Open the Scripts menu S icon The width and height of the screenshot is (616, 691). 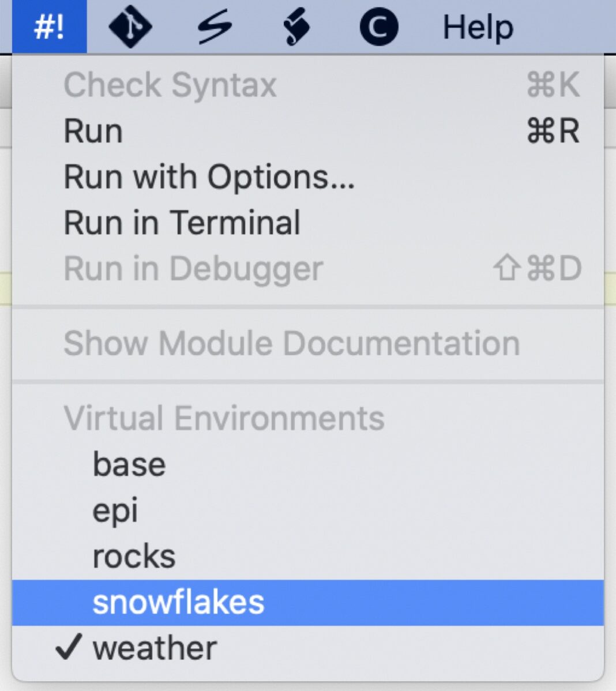point(215,27)
